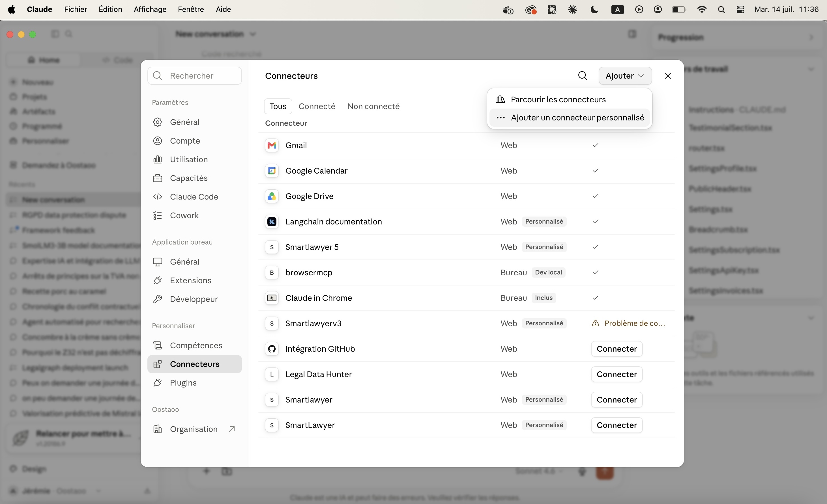Switch to the Non connecté tab
Screen dimensions: 827x504
pos(373,106)
